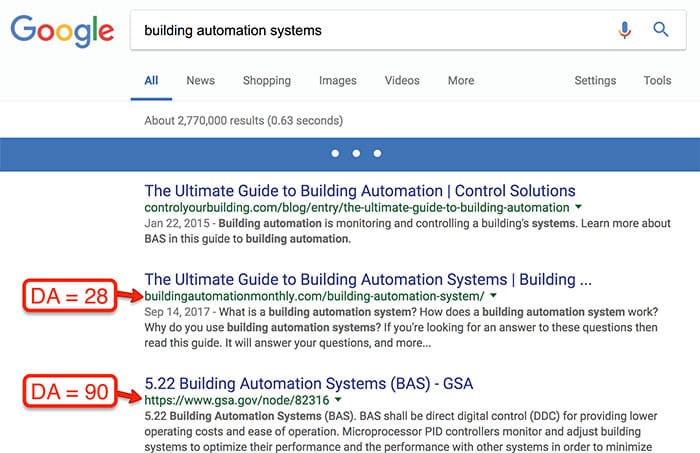Expand arrow next to buildingautomationmonthly.com URL
Image resolution: width=700 pixels, height=453 pixels.
pyautogui.click(x=493, y=295)
